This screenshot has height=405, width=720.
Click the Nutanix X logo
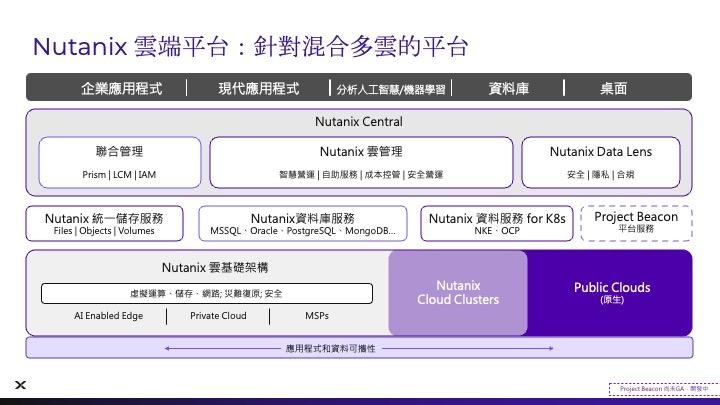click(x=20, y=385)
